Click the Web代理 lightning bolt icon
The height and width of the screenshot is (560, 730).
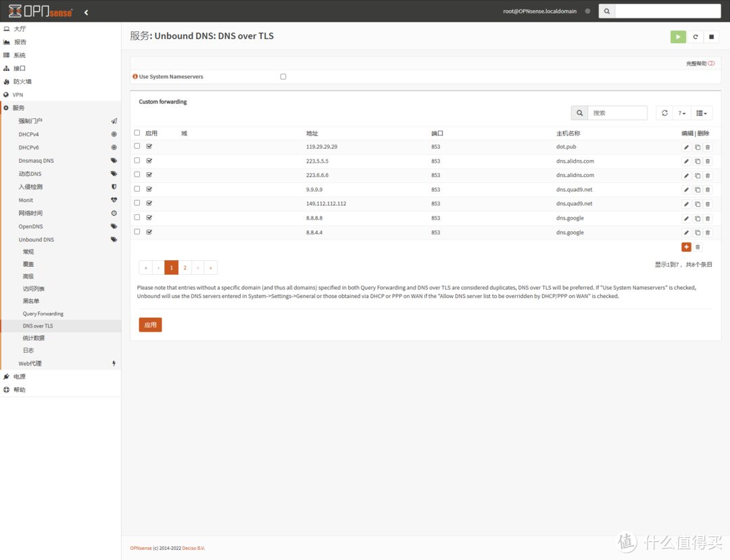click(x=114, y=363)
